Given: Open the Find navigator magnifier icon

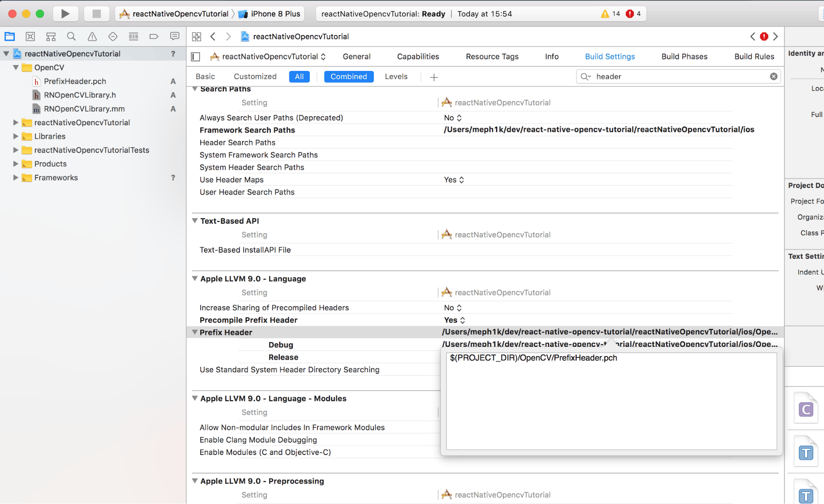Looking at the screenshot, I should 71,37.
